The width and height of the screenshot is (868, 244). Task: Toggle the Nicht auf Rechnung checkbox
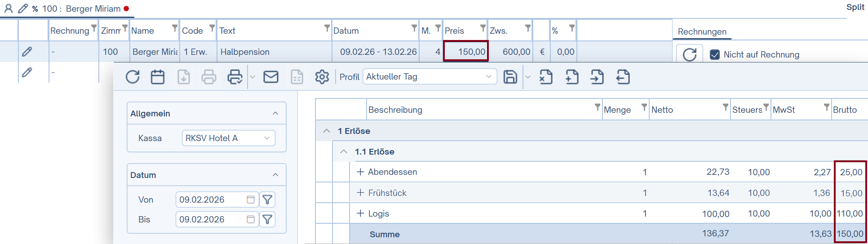[715, 55]
